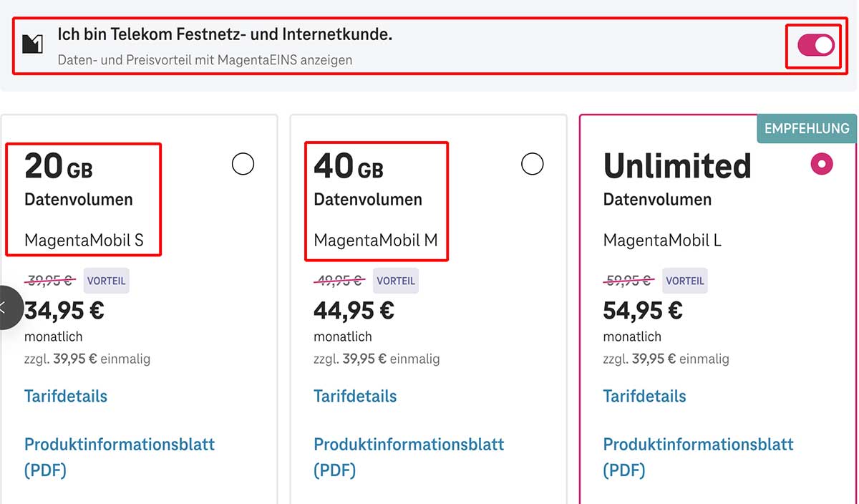Click the left carousel arrow chevron
Screen dimensions: 859x504
point(6,306)
